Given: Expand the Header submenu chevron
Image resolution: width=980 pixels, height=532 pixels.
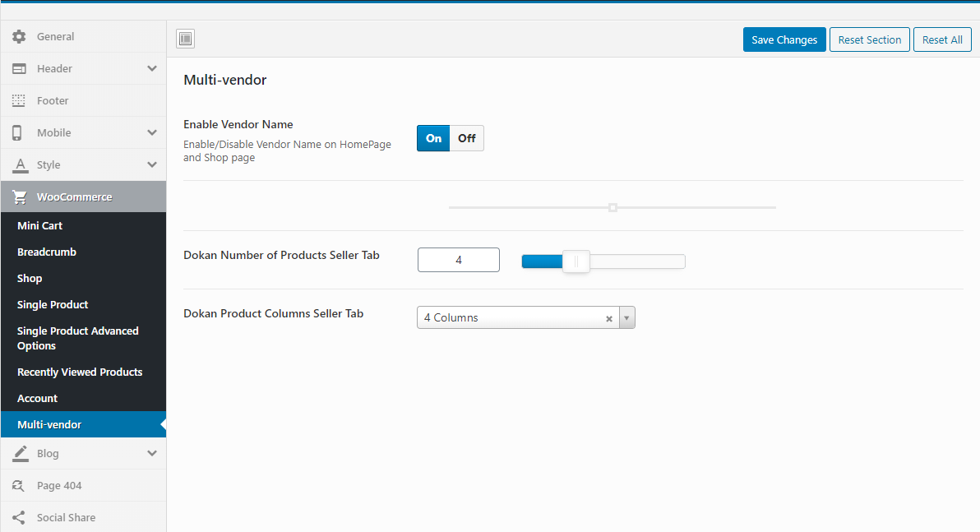Looking at the screenshot, I should [x=152, y=68].
